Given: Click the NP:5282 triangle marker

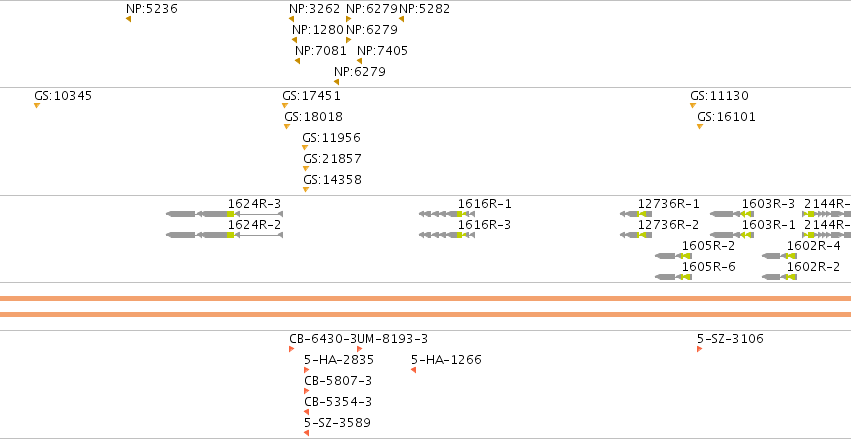Looking at the screenshot, I should click(x=402, y=19).
